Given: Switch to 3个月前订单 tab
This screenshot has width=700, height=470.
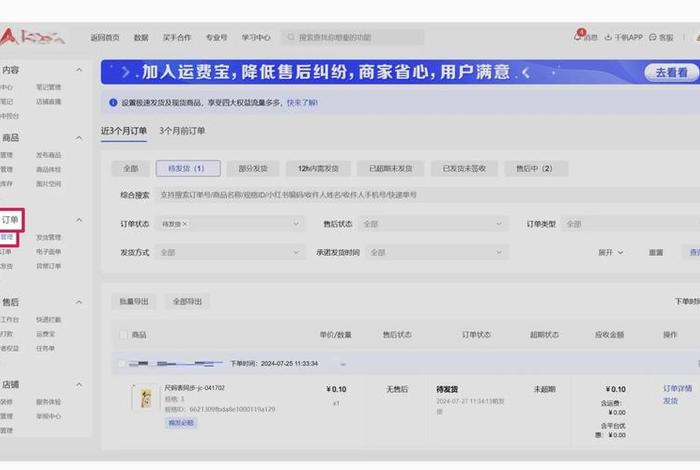Looking at the screenshot, I should tap(182, 131).
